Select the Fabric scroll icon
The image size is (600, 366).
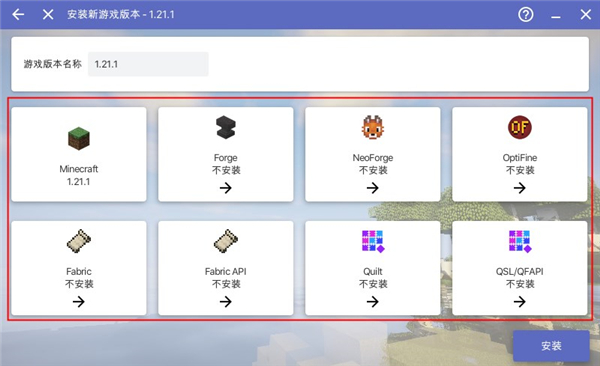point(79,241)
